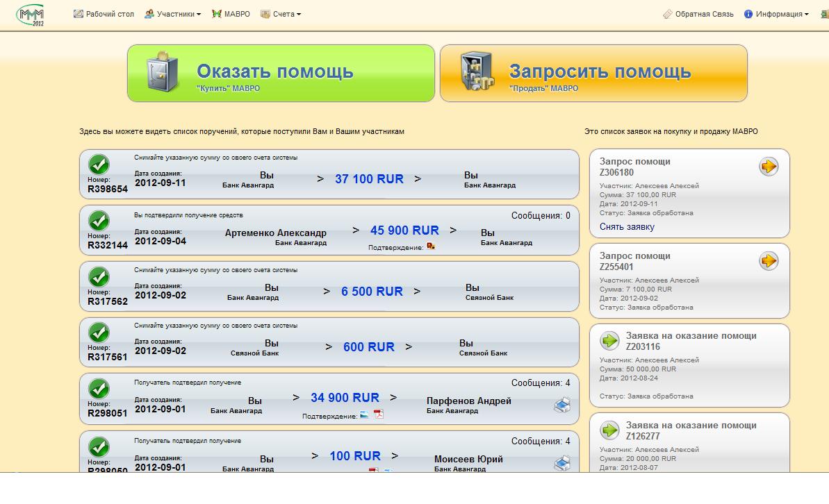This screenshot has width=829, height=504.
Task: Click the Информация blue info icon
Action: pyautogui.click(x=748, y=15)
